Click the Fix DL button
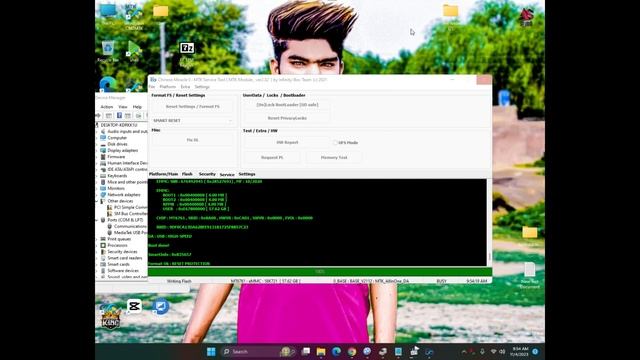This screenshot has width=640, height=360. pyautogui.click(x=193, y=140)
